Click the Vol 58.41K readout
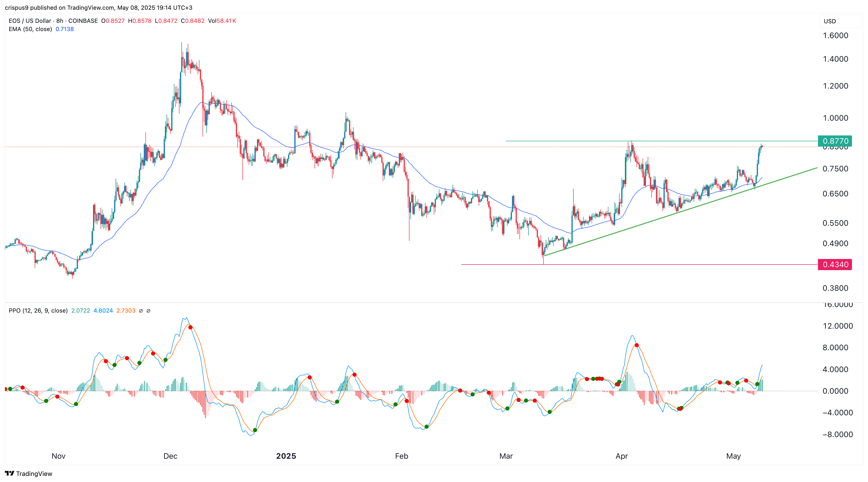The height and width of the screenshot is (482, 868). click(x=222, y=21)
